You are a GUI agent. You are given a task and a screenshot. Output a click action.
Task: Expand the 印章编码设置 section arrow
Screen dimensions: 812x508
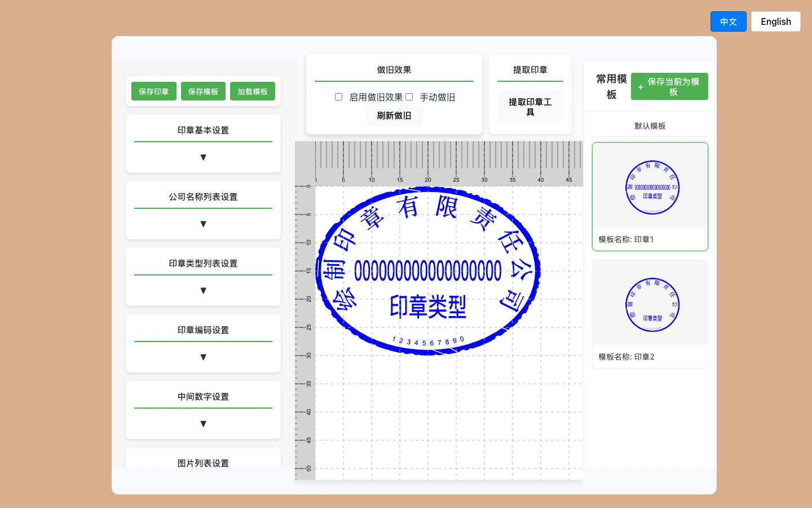point(203,357)
